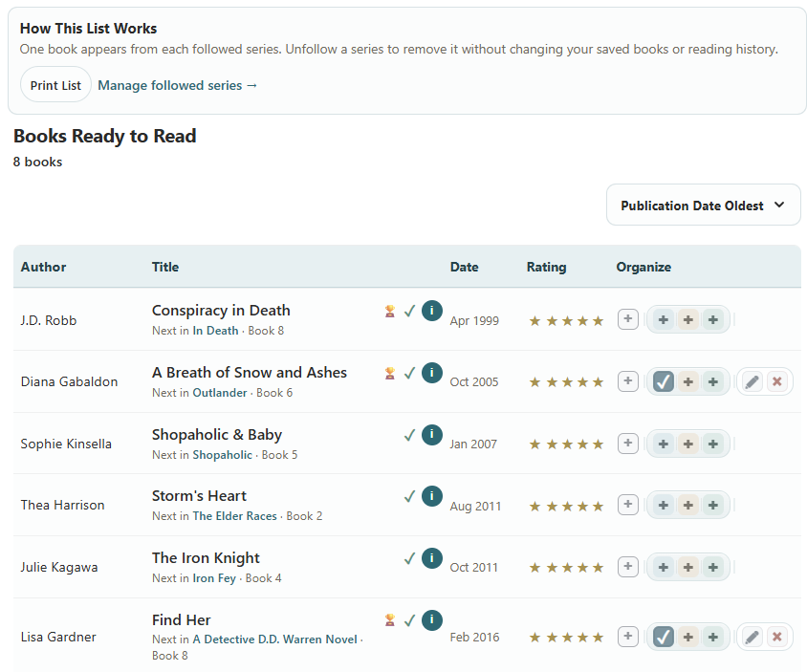
Task: Click green checkmark icon on Storm's Heart row
Action: pyautogui.click(x=409, y=496)
